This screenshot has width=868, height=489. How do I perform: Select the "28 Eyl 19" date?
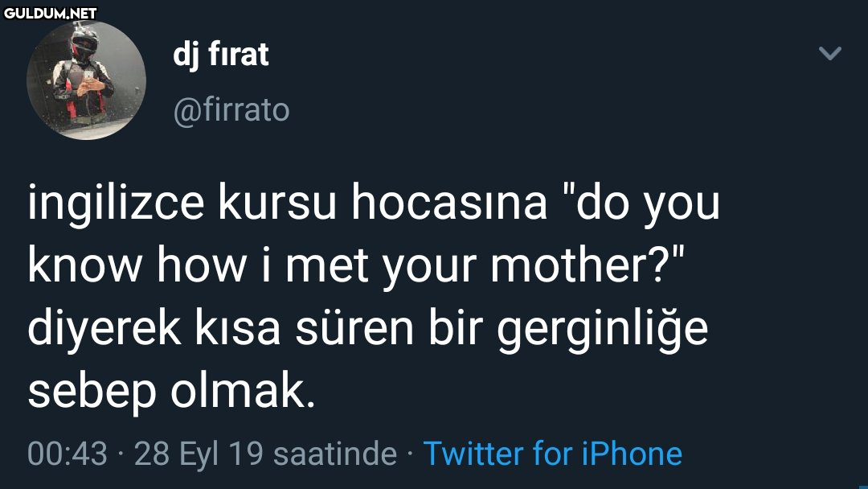[x=199, y=454]
